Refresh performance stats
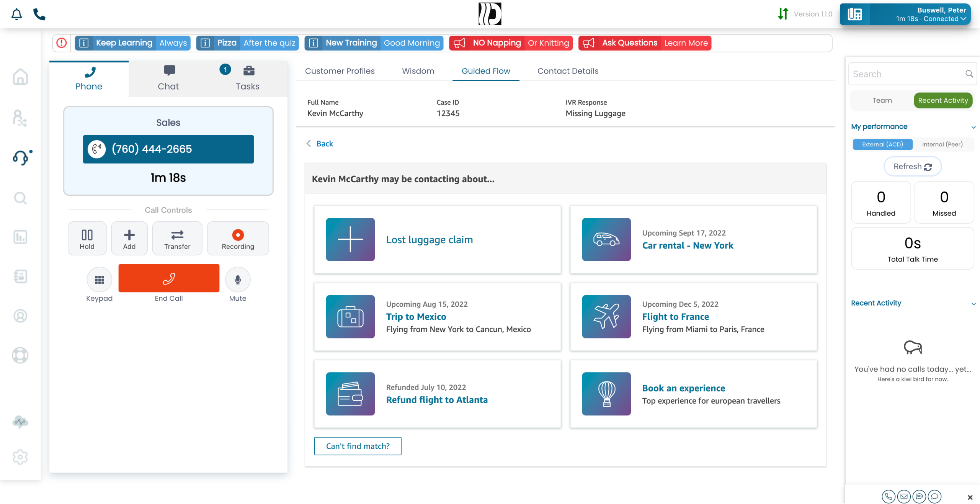980x504 pixels. coord(913,167)
